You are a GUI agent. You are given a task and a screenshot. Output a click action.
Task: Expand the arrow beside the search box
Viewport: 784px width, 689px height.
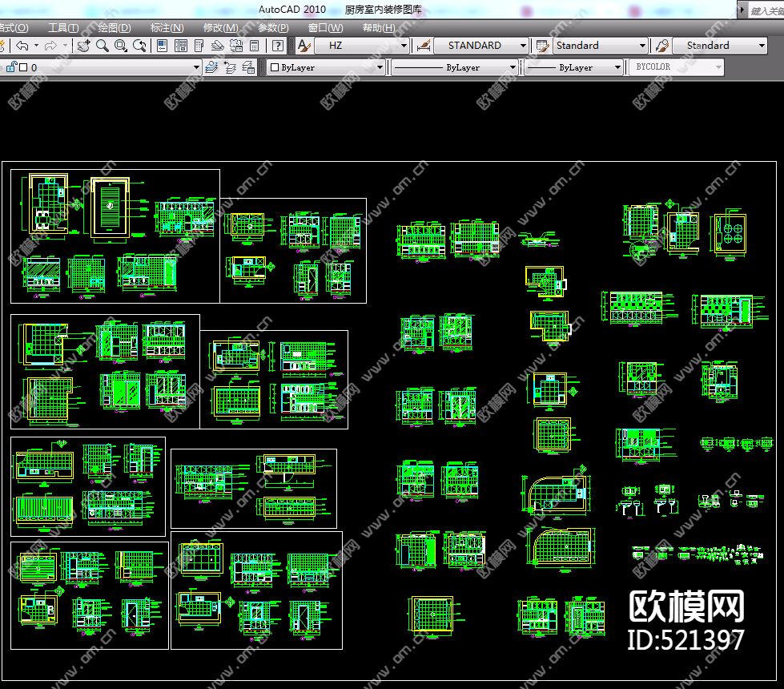pos(742,10)
